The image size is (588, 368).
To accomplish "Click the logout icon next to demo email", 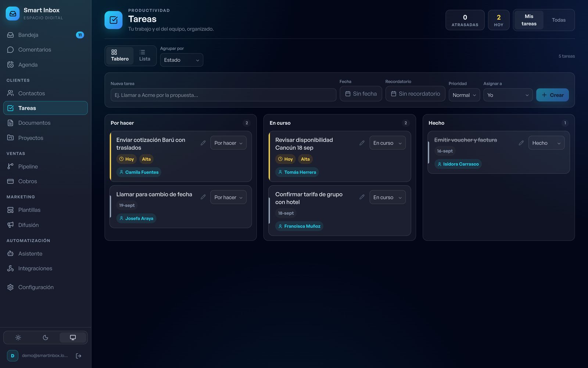I will coord(79,356).
